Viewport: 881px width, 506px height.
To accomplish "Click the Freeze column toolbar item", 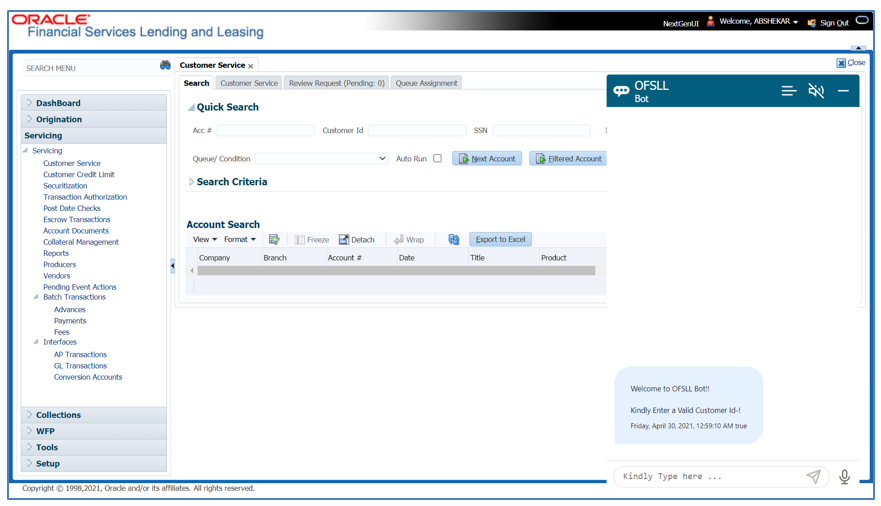I will click(312, 240).
